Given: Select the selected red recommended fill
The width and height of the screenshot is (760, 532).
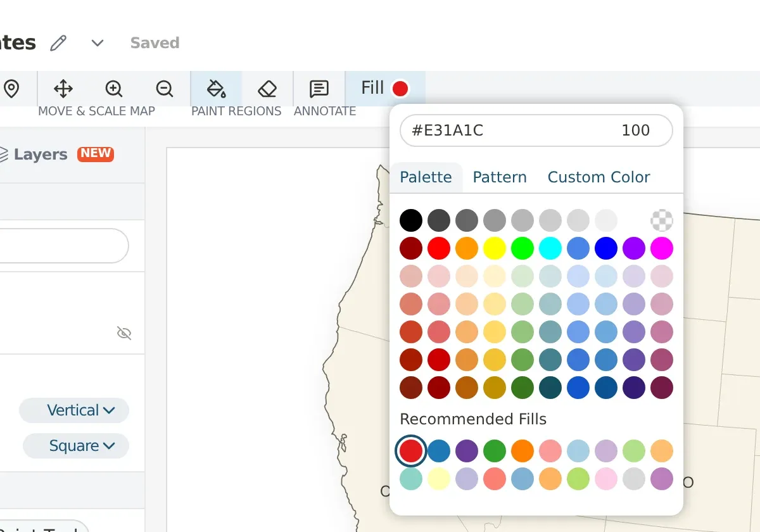Looking at the screenshot, I should point(411,451).
